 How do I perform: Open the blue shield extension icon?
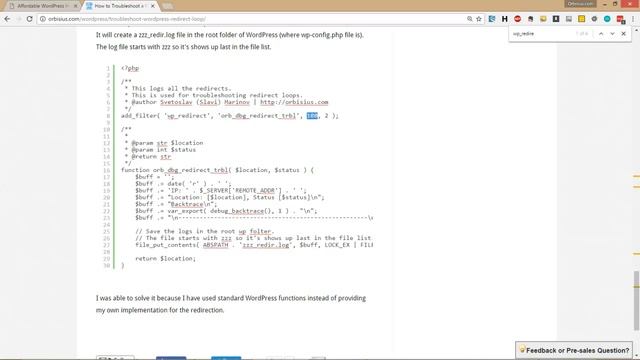[492, 19]
